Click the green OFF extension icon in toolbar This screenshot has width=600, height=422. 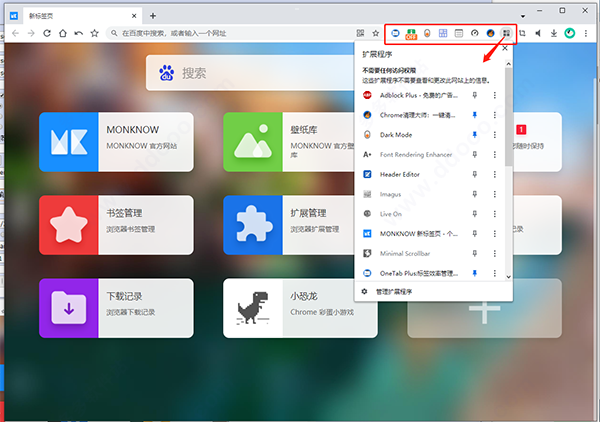(411, 34)
